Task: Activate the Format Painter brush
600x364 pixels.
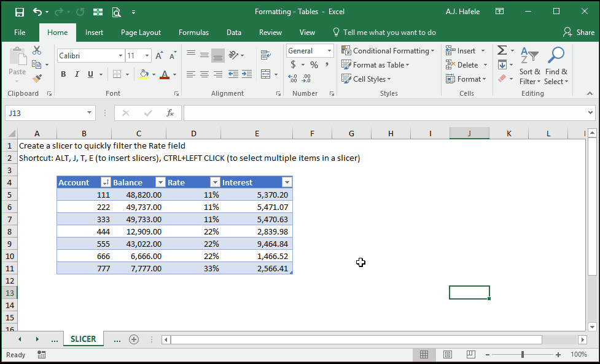Action: pyautogui.click(x=37, y=79)
